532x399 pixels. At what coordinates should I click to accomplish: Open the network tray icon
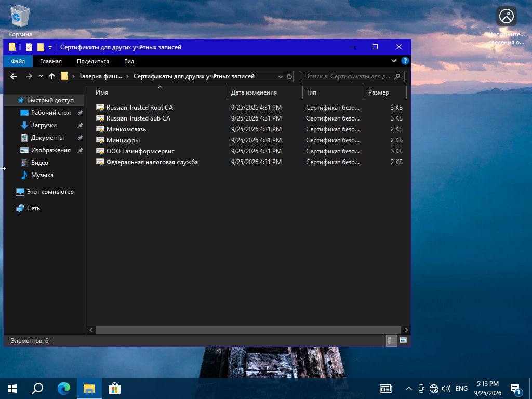coord(434,389)
